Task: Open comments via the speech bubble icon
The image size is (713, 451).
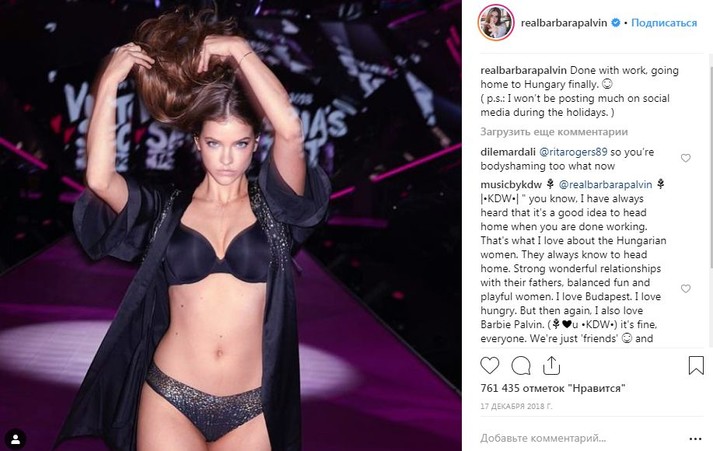Action: tap(521, 366)
